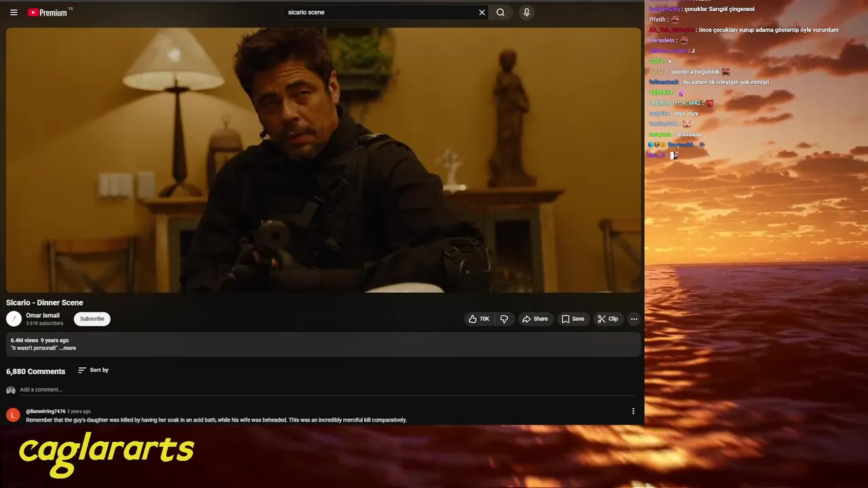This screenshot has height=488, width=868.
Task: Clear the search box with X
Action: tap(482, 12)
